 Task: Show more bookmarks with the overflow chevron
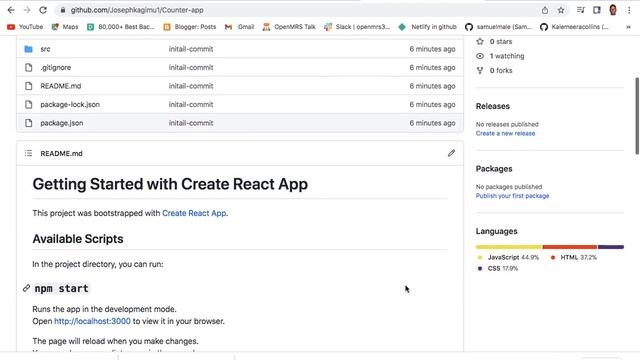click(628, 27)
